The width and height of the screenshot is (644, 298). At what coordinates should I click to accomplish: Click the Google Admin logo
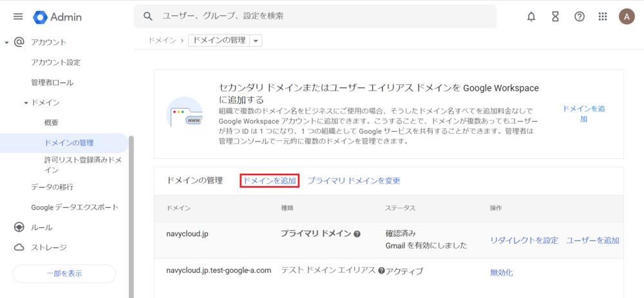[x=58, y=17]
